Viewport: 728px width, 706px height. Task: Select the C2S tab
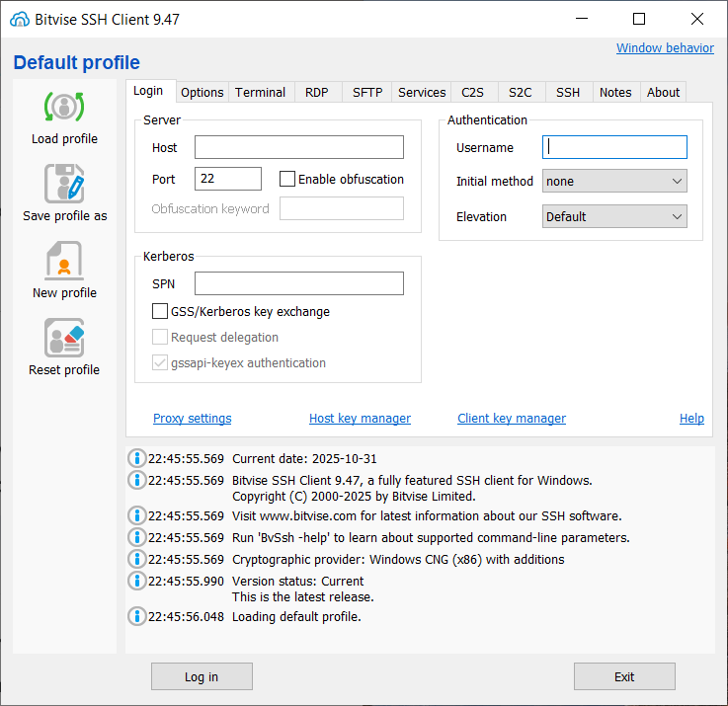point(472,93)
